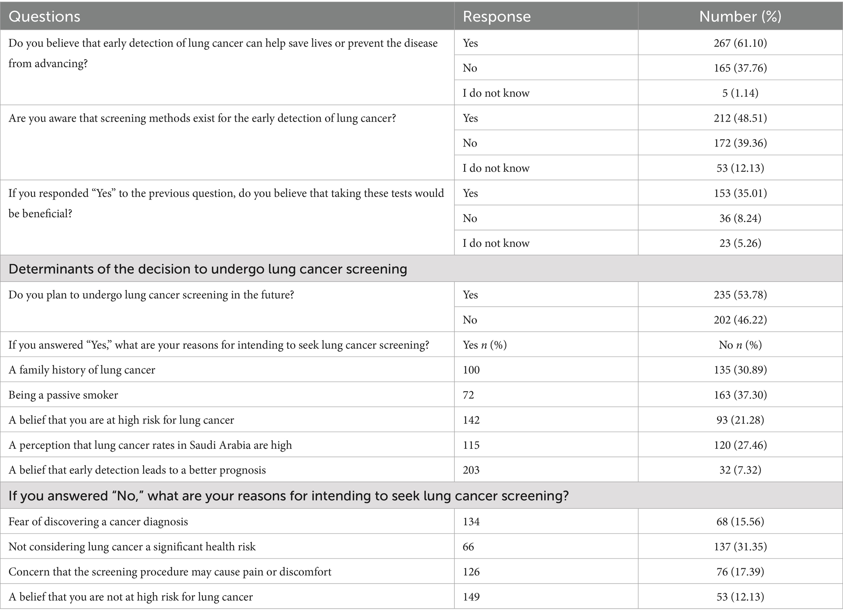Select the cell showing 5 (1.14)
This screenshot has height=616, width=843.
(740, 93)
